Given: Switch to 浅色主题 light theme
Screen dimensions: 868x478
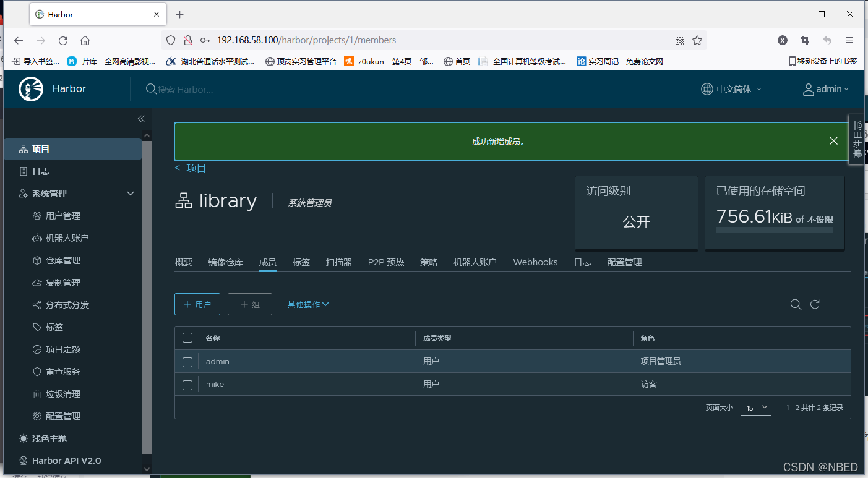Looking at the screenshot, I should [49, 438].
